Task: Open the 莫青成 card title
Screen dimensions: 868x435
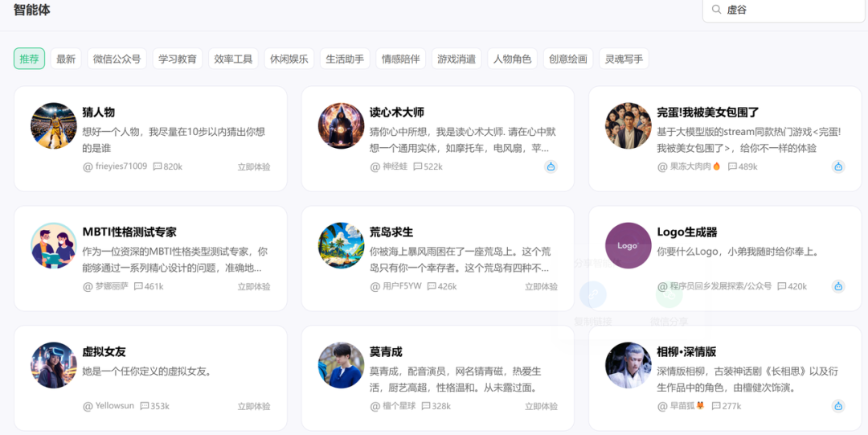Action: [x=386, y=351]
